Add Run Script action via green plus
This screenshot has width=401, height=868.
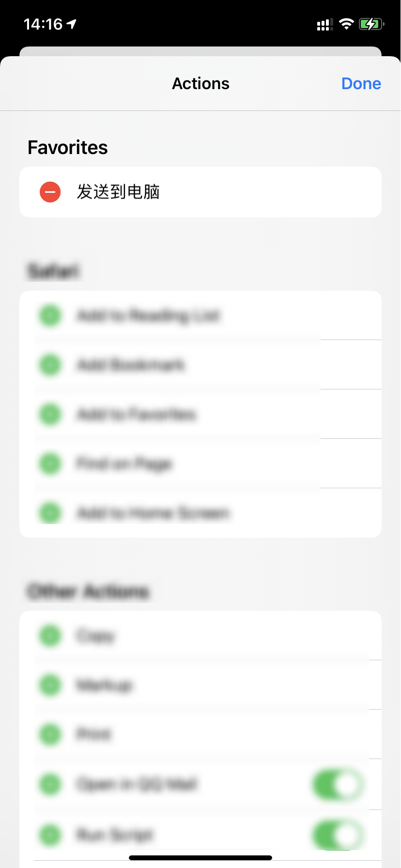point(50,835)
